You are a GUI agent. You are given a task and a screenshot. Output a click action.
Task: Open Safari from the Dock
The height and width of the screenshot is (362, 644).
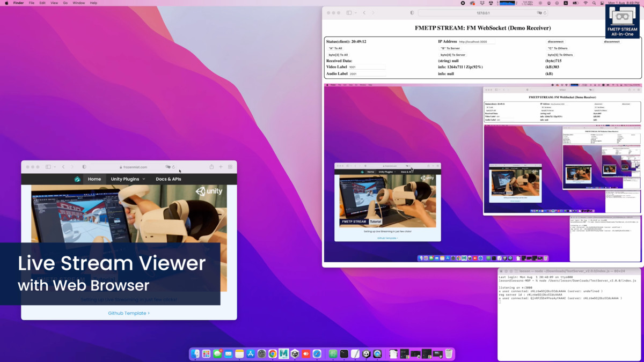317,353
